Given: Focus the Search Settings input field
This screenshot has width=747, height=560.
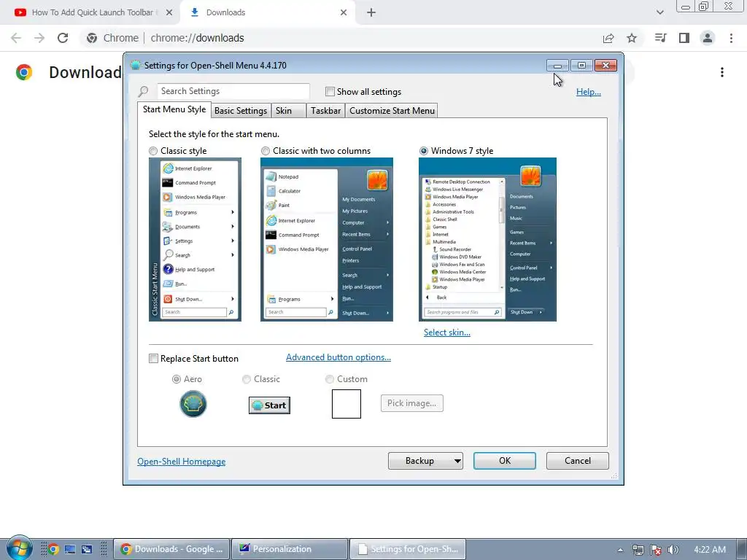Looking at the screenshot, I should point(233,91).
